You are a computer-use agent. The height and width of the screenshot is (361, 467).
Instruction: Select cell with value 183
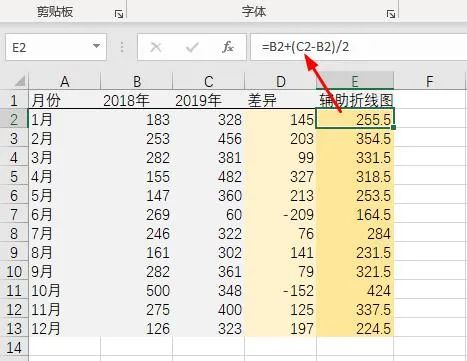pos(137,119)
